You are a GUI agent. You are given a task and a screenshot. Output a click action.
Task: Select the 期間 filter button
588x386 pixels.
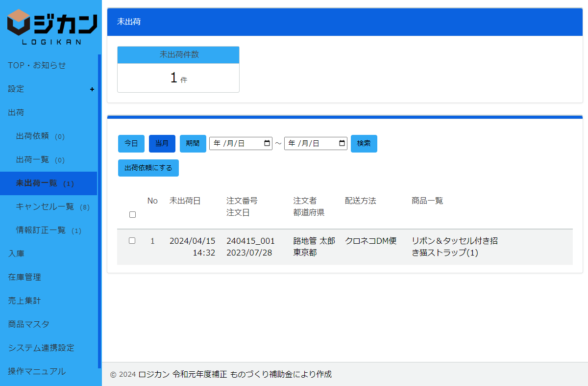(x=193, y=144)
